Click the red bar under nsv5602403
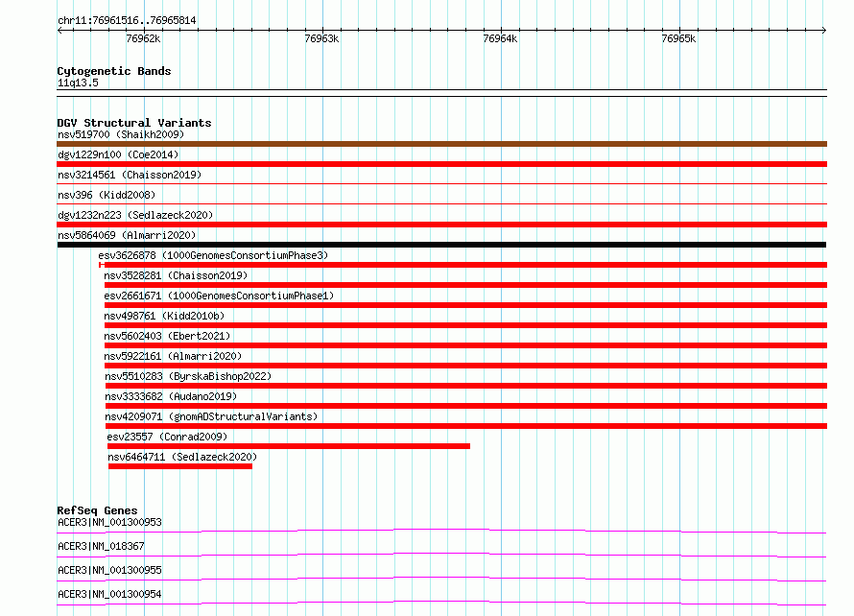 (x=465, y=345)
